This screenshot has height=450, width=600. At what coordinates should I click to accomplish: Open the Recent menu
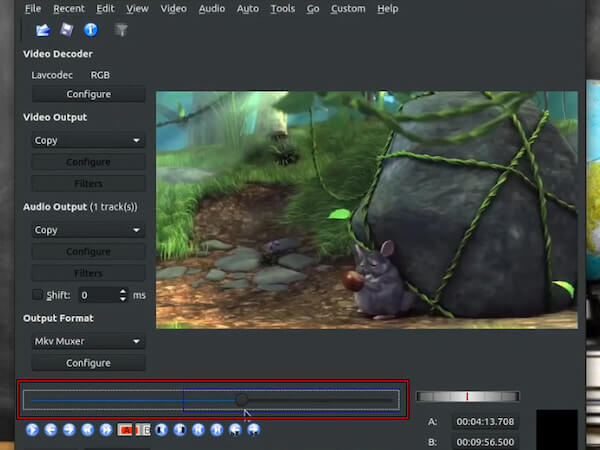pos(69,8)
